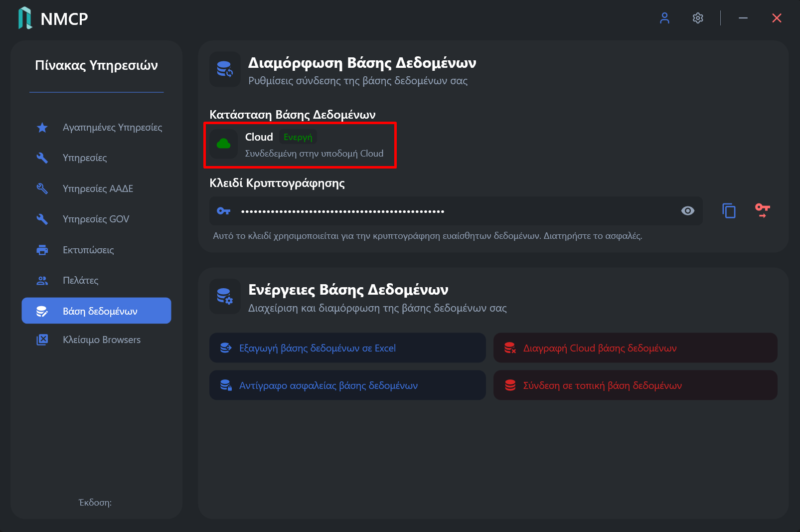Go to Υπηρεσίες GOV

click(x=96, y=219)
